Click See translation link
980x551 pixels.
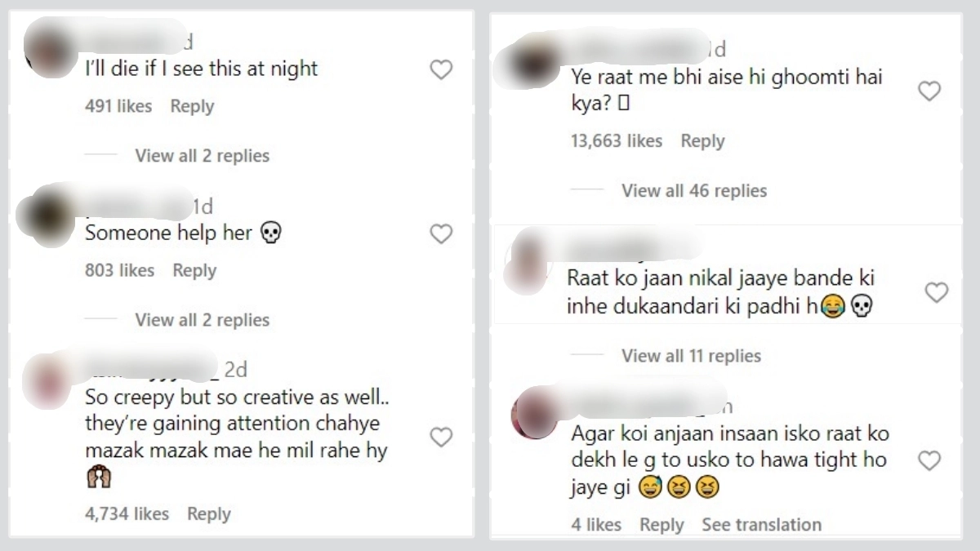click(762, 525)
